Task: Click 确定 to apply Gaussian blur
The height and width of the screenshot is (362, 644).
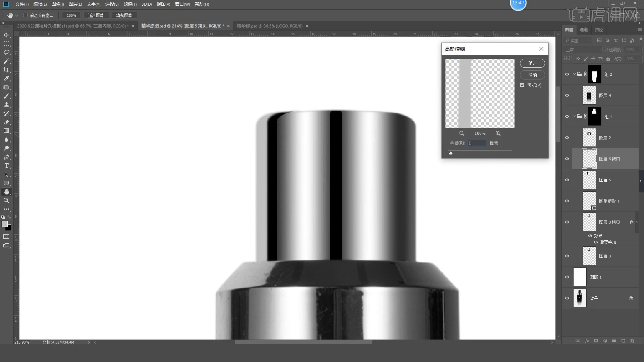Action: [533, 63]
